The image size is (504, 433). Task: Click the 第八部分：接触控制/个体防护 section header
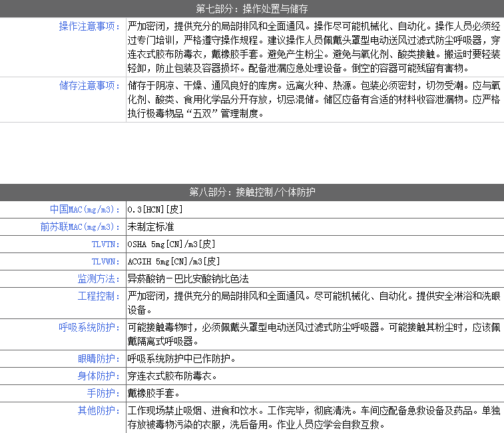pyautogui.click(x=252, y=192)
